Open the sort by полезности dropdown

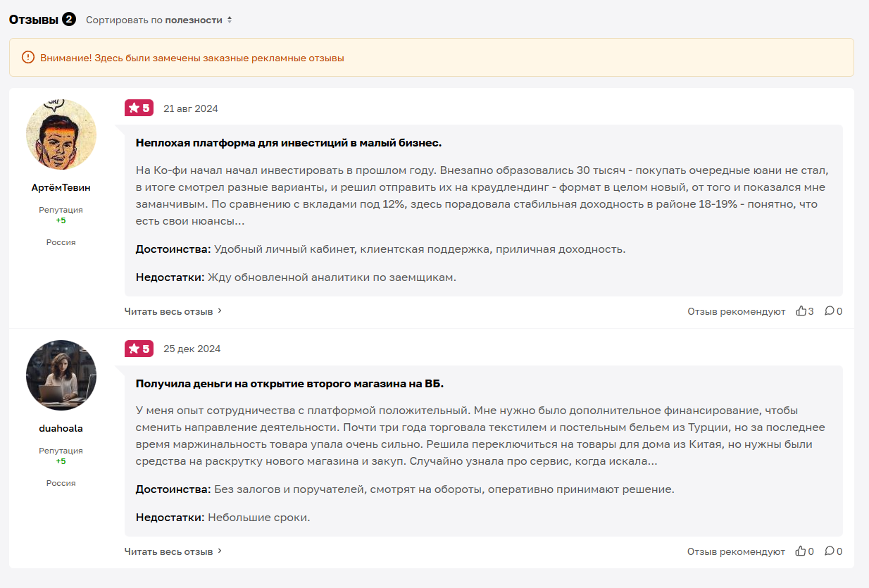click(158, 20)
